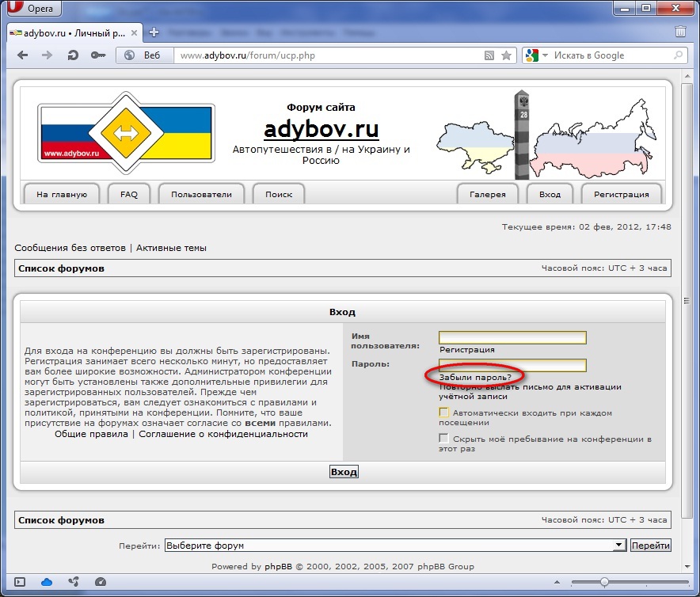Image resolution: width=700 pixels, height=597 pixels.
Task: Click the Opera Link cloud icon
Action: (47, 582)
